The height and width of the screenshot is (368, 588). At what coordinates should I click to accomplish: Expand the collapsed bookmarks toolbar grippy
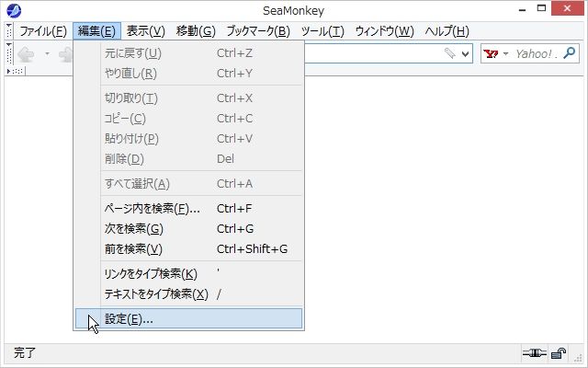(15, 71)
